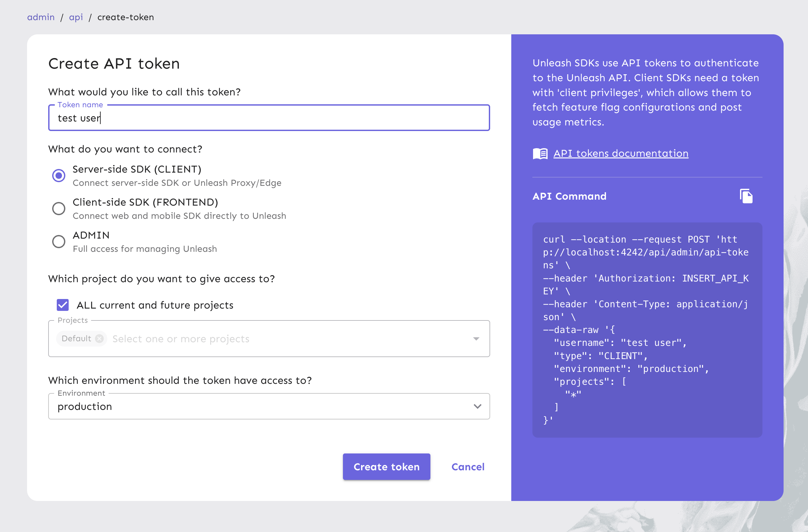Cancel token creation
Screen dimensions: 808x532
click(467, 467)
